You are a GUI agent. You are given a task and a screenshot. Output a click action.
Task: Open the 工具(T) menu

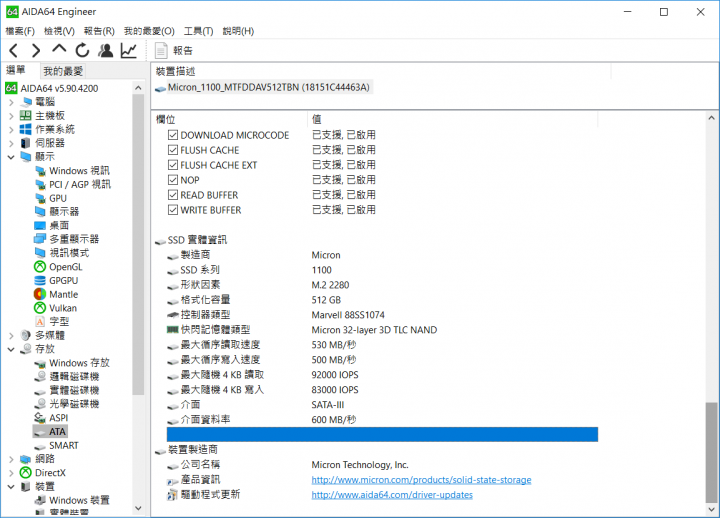coord(198,31)
